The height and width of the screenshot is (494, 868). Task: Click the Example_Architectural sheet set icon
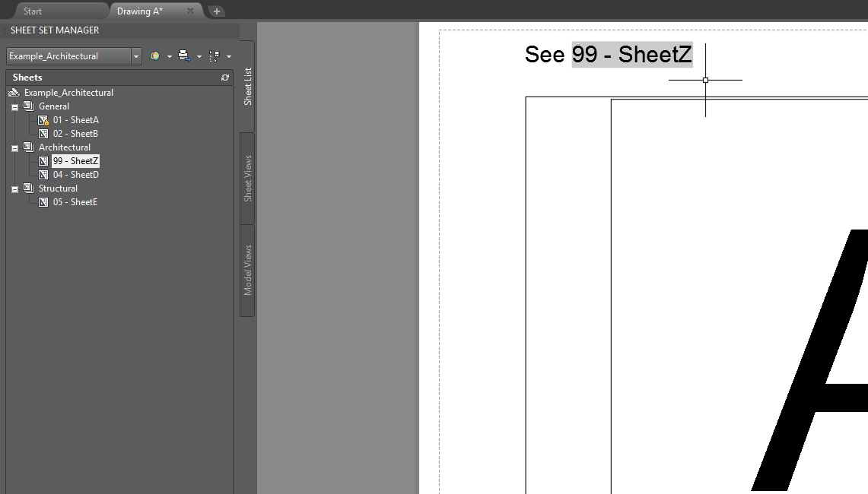[x=13, y=92]
